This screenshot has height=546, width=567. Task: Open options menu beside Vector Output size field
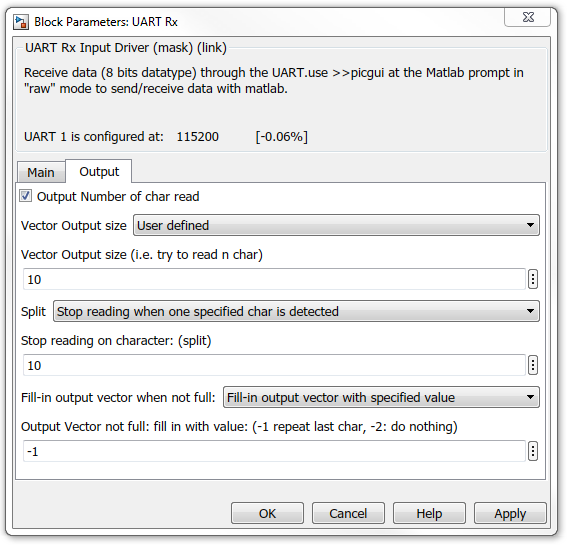[x=533, y=279]
